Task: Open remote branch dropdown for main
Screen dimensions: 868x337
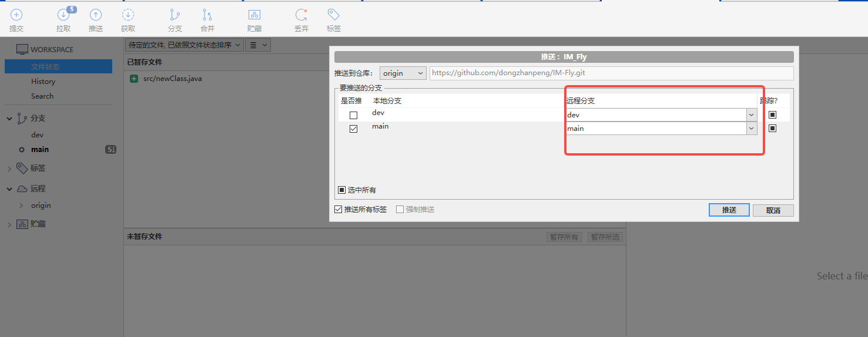Action: tap(751, 129)
